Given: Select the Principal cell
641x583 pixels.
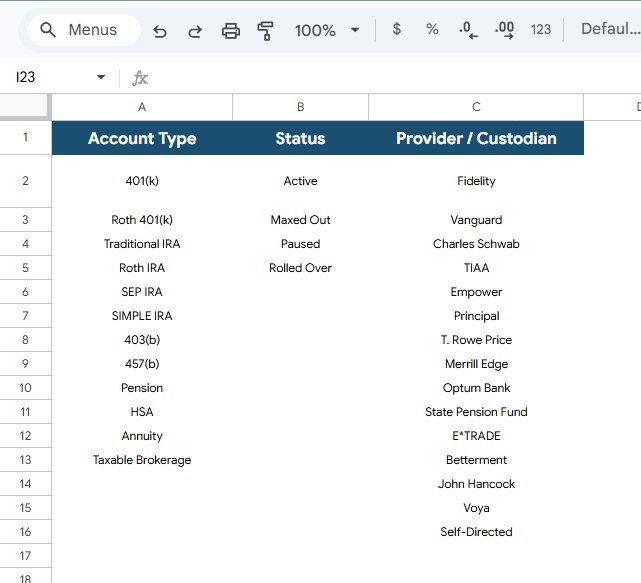Looking at the screenshot, I should (476, 316).
